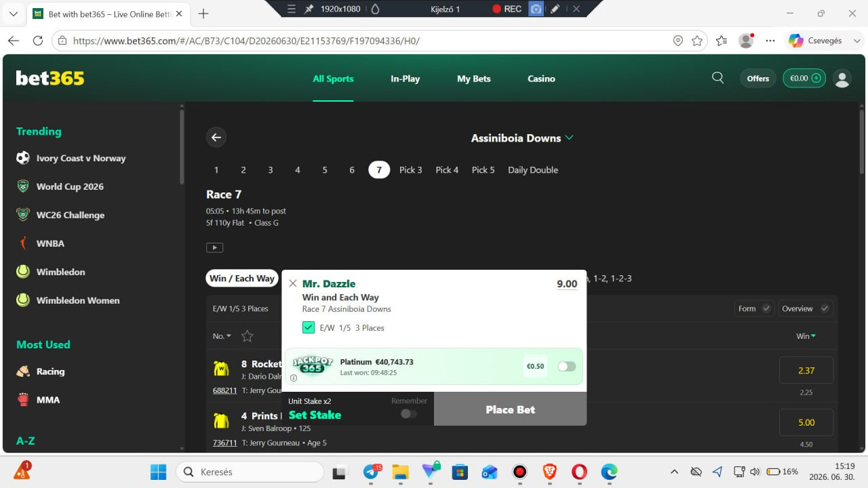
Task: Select the Win / Each Way market tab
Action: pos(242,278)
